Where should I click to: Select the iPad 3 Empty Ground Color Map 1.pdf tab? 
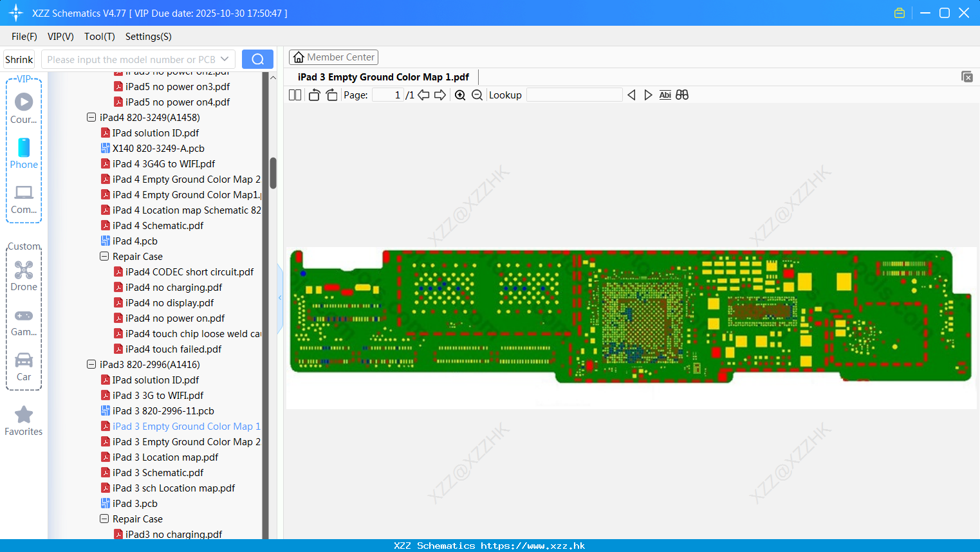point(384,77)
